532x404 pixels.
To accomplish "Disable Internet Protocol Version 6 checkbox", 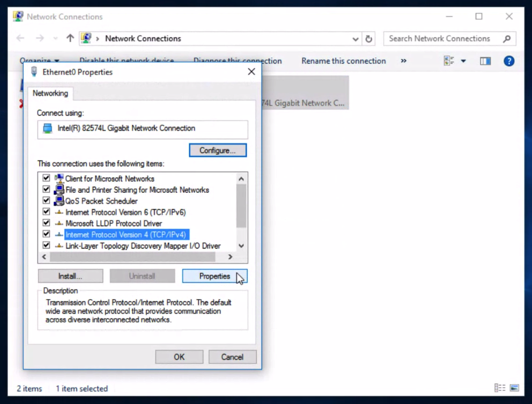I will (x=46, y=212).
